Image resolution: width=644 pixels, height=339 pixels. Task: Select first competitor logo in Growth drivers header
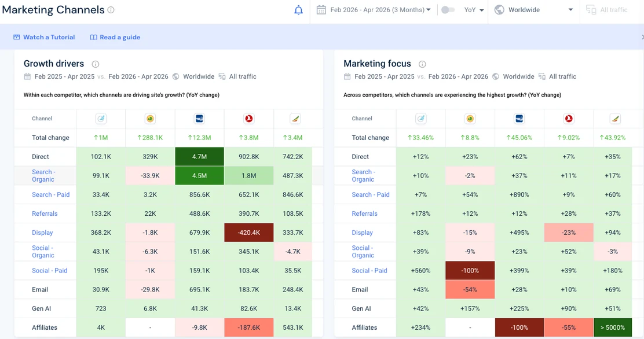(101, 119)
